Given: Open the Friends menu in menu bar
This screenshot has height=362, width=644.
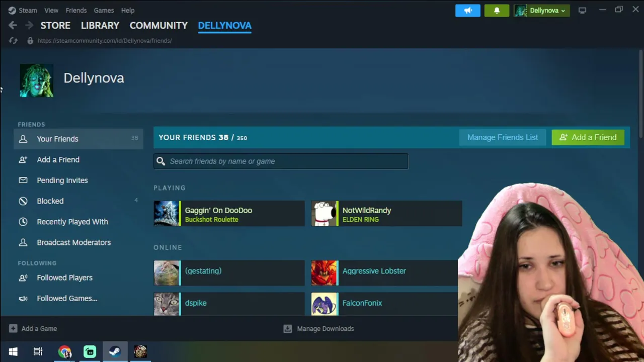Looking at the screenshot, I should tap(76, 10).
